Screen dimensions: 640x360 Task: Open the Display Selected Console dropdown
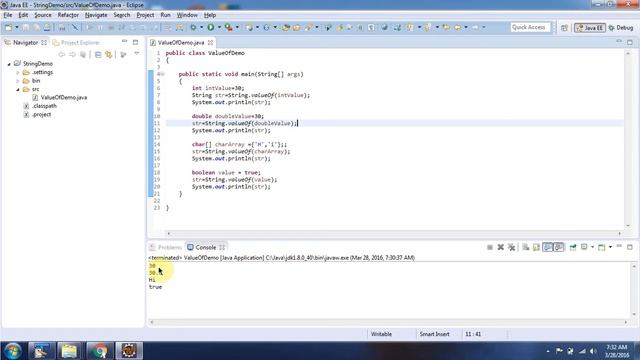point(592,247)
